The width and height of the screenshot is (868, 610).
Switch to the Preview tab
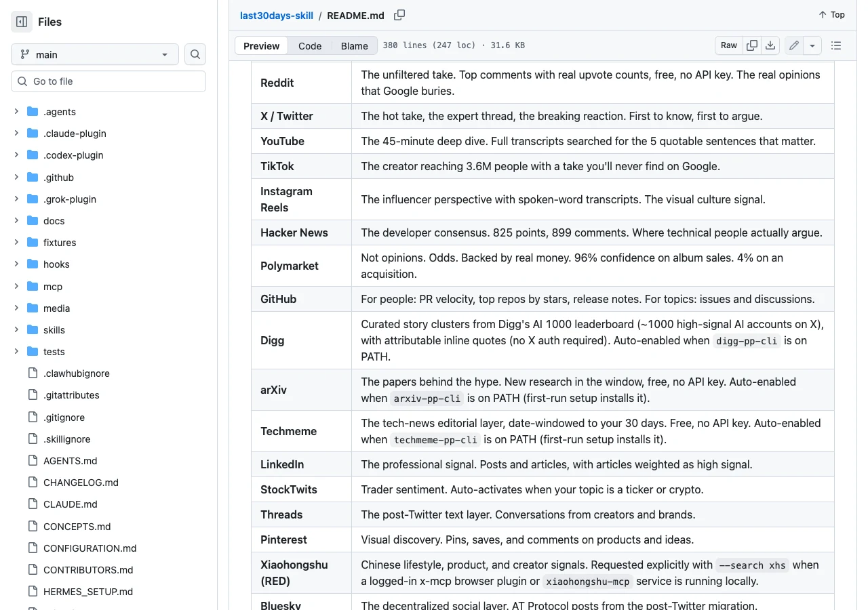coord(261,45)
